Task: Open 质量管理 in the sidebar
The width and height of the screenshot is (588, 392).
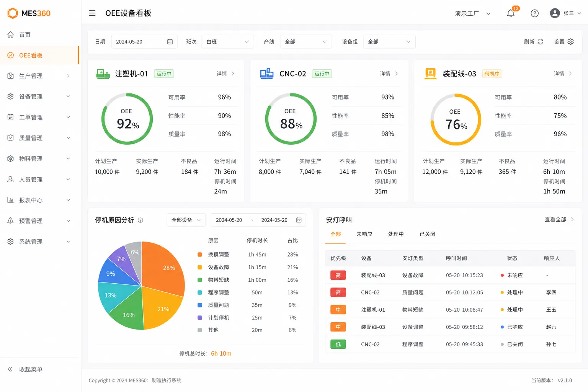Action: click(x=39, y=138)
